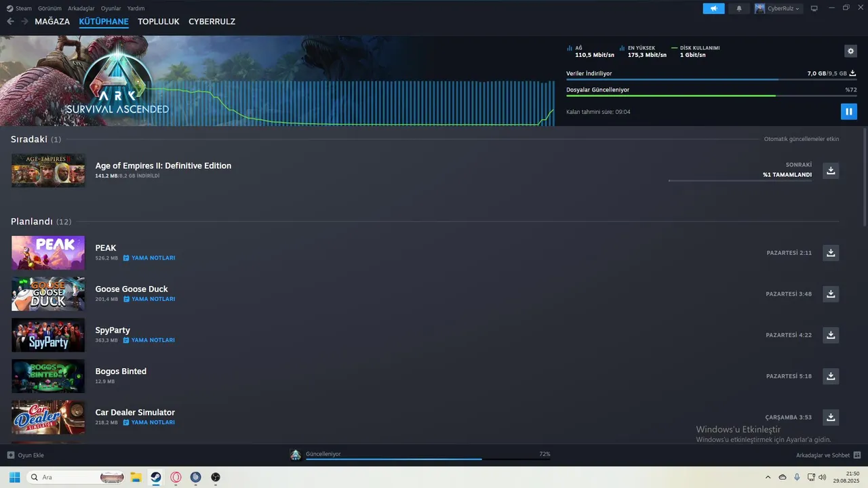Click the PEAK game thumbnail
This screenshot has width=868, height=488.
click(x=48, y=253)
